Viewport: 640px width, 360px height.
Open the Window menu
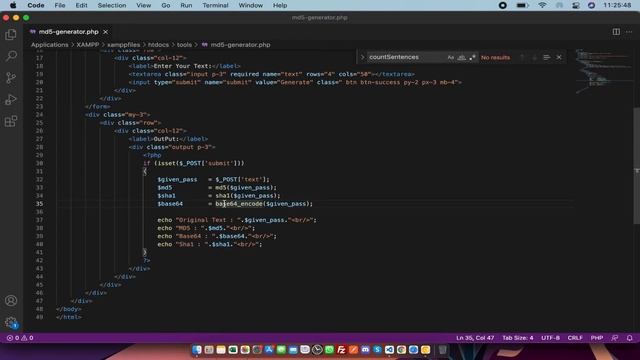[x=251, y=5]
